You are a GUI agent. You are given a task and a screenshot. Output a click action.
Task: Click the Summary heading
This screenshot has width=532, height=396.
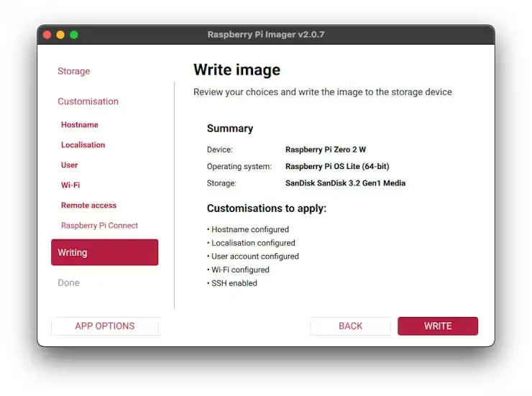(230, 129)
